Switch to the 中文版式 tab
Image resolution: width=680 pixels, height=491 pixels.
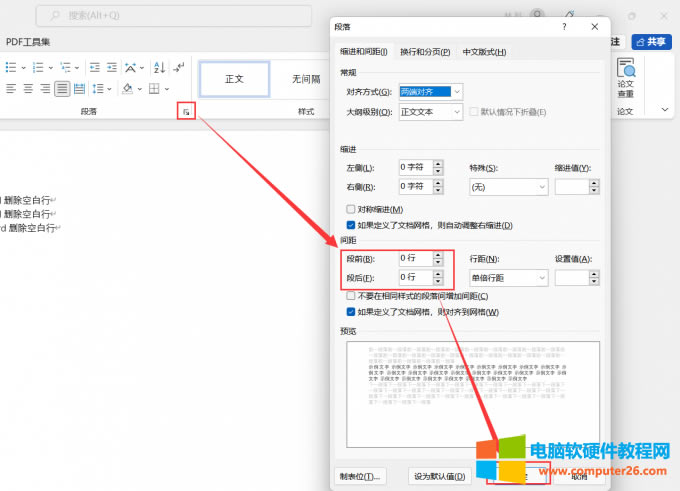pyautogui.click(x=484, y=52)
